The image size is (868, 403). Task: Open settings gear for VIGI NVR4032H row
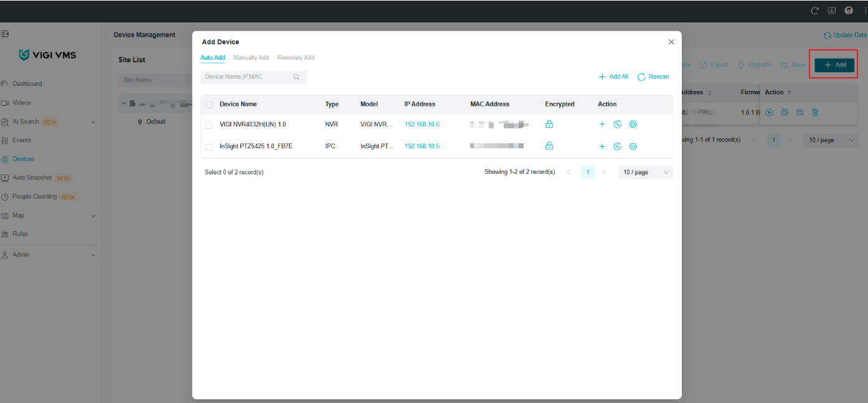click(633, 125)
